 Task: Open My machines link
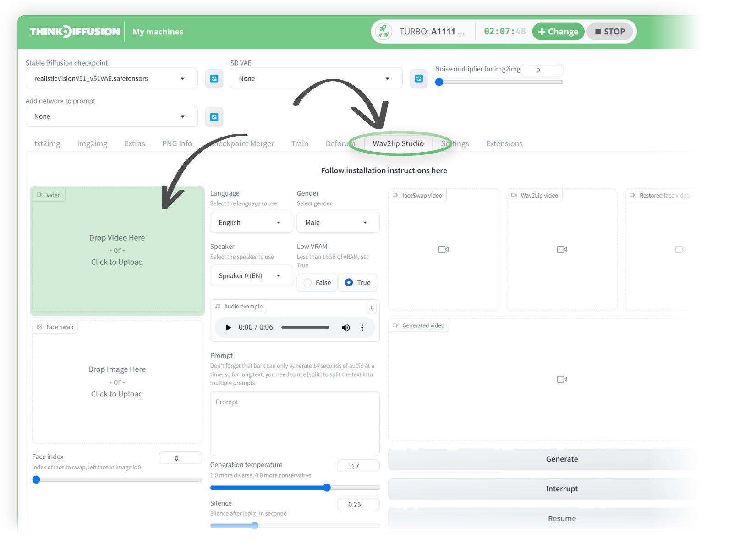point(158,32)
